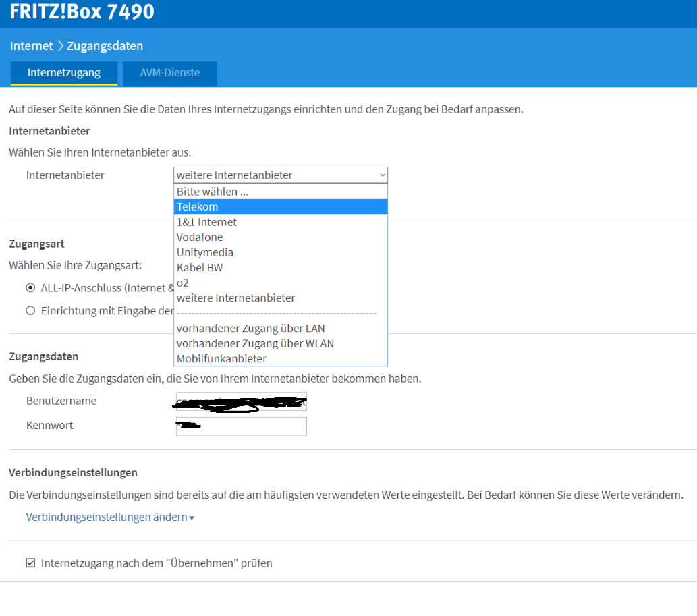Choose Unitymedia as internet provider
Image resolution: width=697 pixels, height=616 pixels.
(281, 252)
